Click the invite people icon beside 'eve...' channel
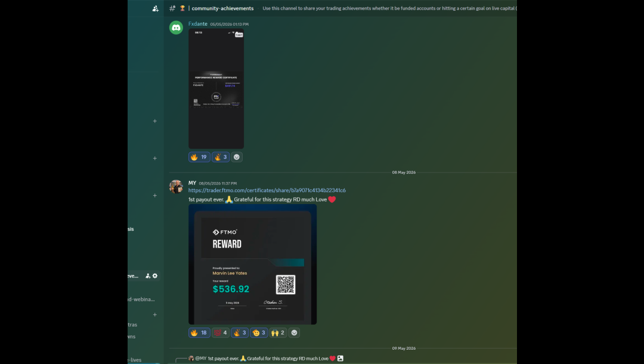 coord(148,276)
